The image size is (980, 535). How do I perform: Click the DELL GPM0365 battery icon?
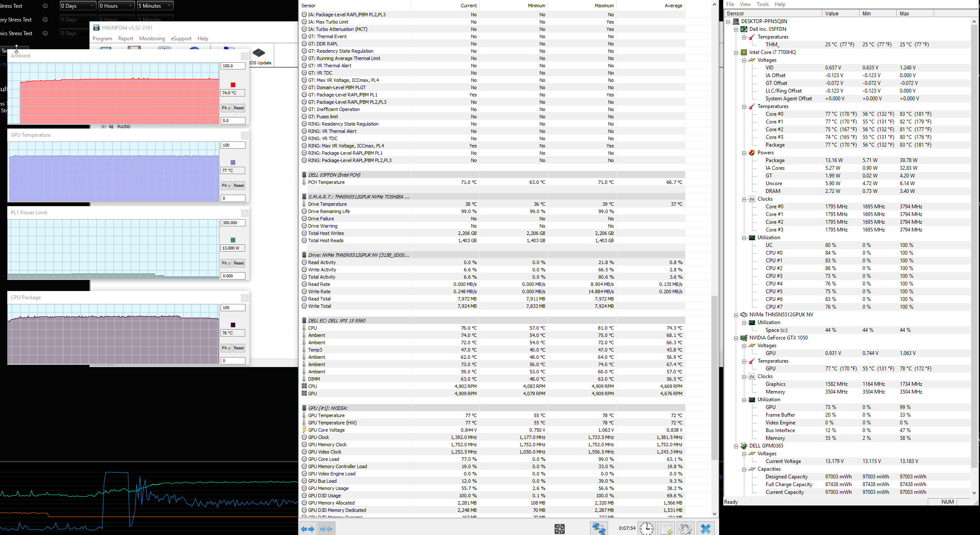(744, 446)
